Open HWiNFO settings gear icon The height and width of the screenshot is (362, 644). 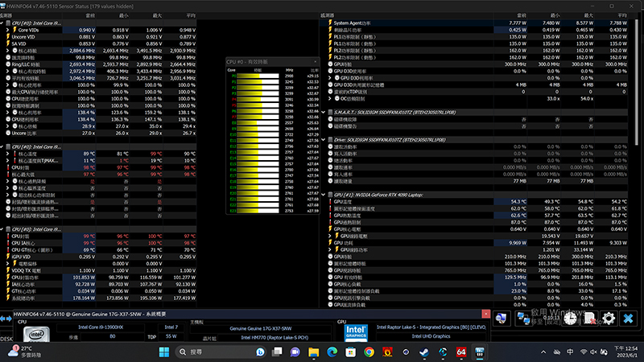click(609, 319)
